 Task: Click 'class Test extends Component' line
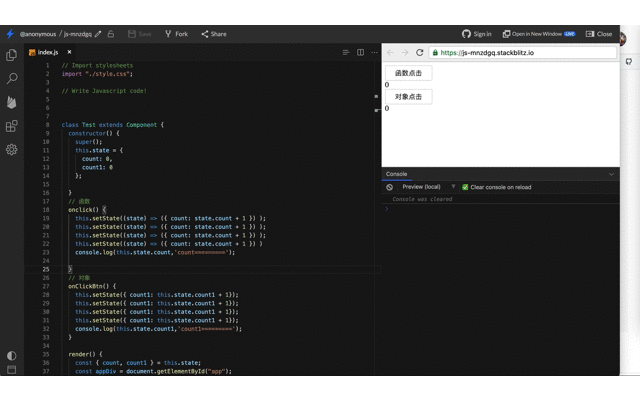(113, 125)
